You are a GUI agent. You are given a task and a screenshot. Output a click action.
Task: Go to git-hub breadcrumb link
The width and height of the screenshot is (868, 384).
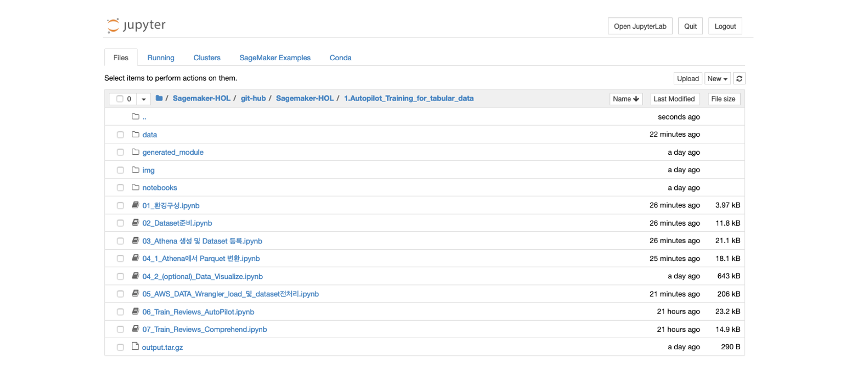pos(253,98)
